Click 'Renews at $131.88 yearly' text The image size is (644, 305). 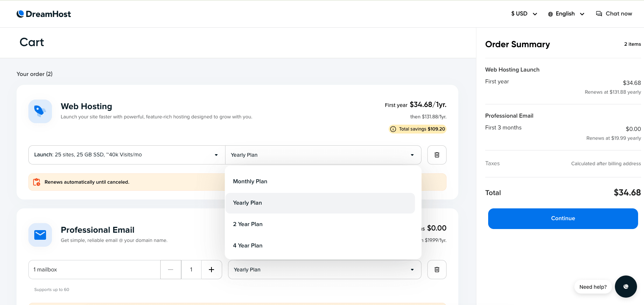613,92
